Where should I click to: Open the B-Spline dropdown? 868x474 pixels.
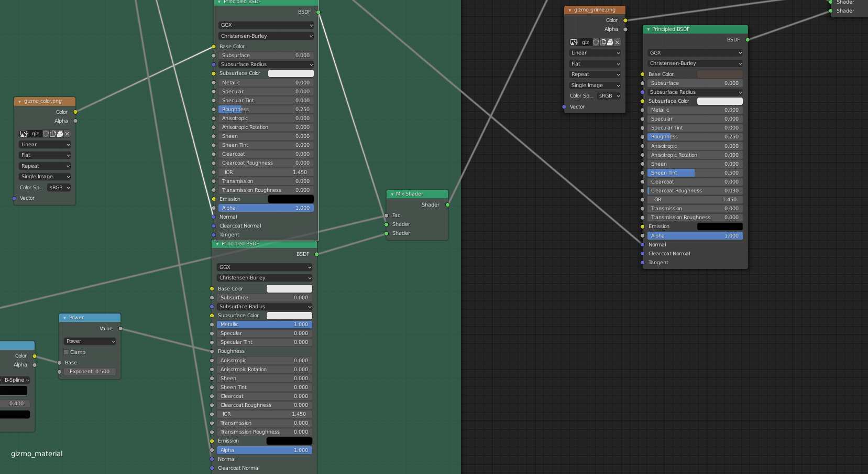pos(16,380)
